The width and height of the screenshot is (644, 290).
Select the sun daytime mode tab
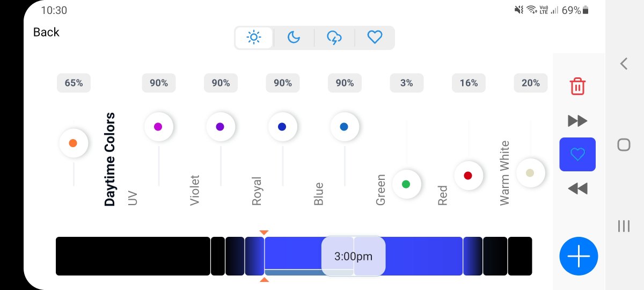pos(254,38)
